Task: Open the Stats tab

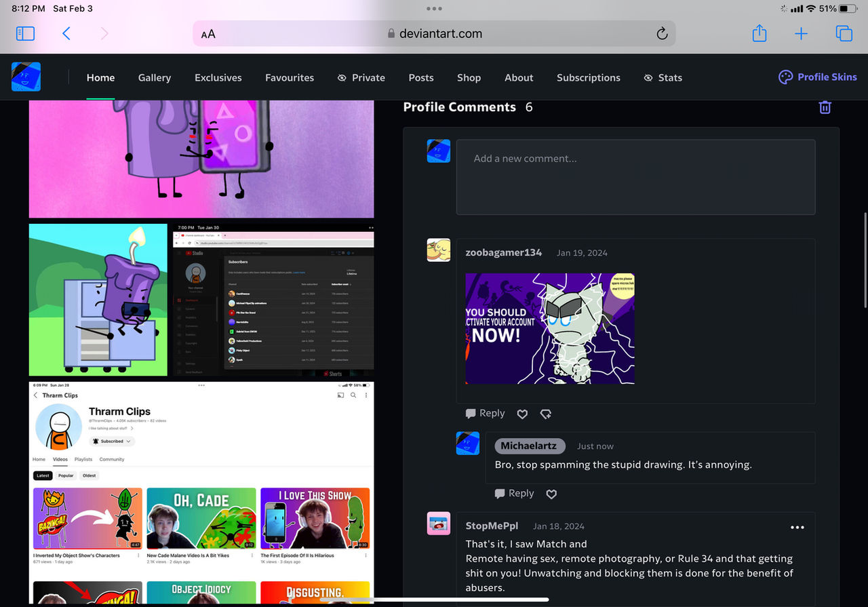Action: coord(663,77)
